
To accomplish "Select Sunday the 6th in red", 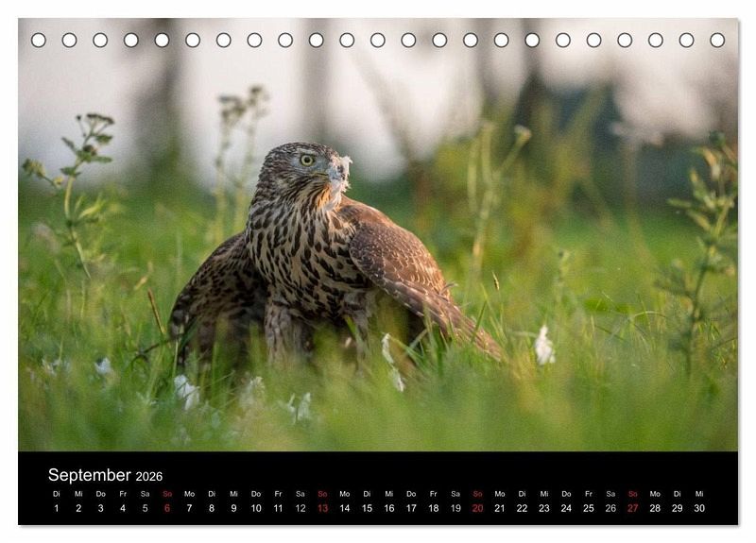I will coord(167,508).
